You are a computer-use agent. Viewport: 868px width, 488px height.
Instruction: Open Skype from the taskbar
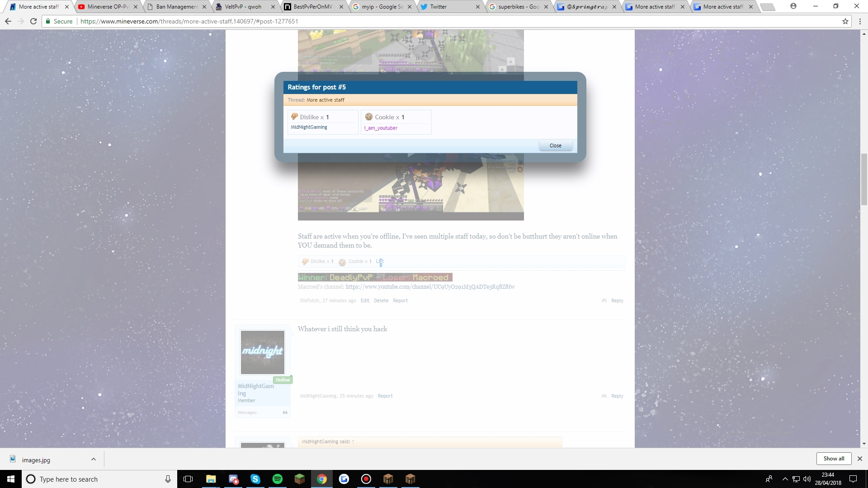click(255, 479)
